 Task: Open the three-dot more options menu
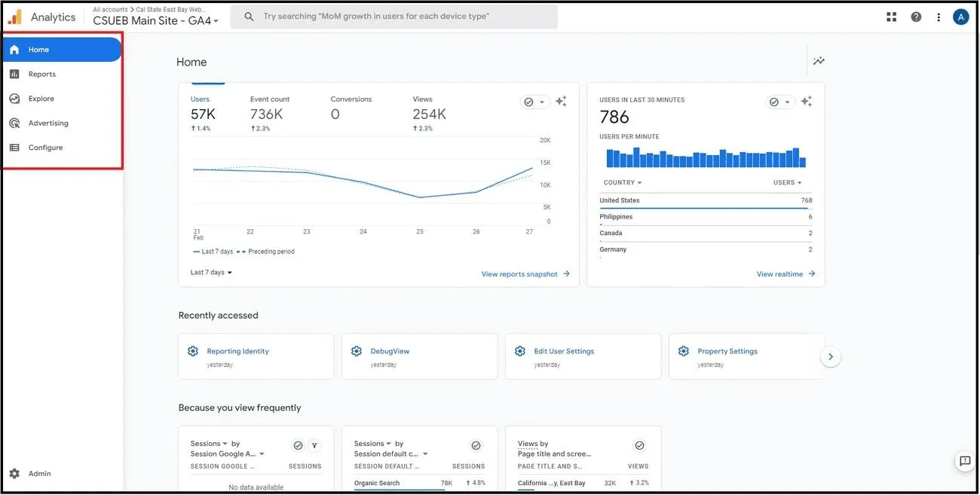click(939, 17)
